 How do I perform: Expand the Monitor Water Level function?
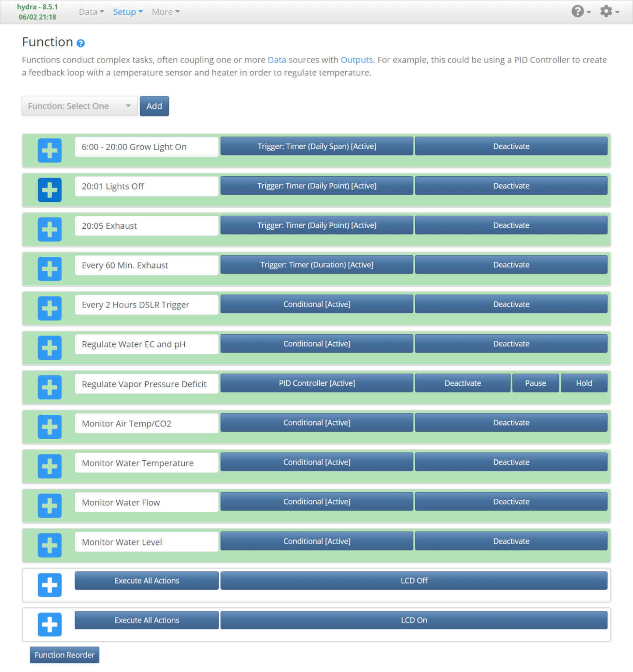coord(49,545)
